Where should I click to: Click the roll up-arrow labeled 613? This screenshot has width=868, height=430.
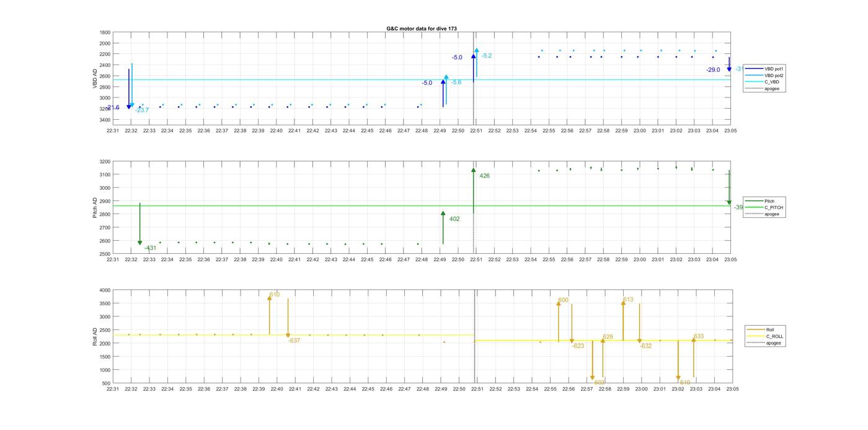coord(623,320)
